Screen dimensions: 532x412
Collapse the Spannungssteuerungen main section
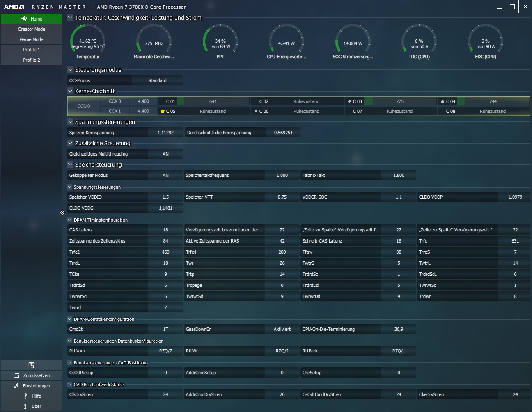70,122
